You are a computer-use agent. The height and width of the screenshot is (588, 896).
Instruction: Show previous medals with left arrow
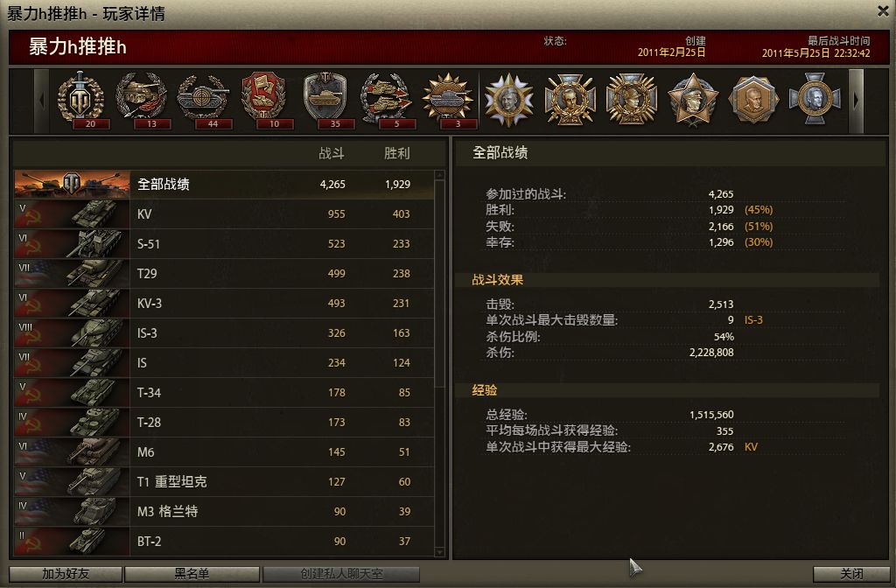pyautogui.click(x=42, y=101)
